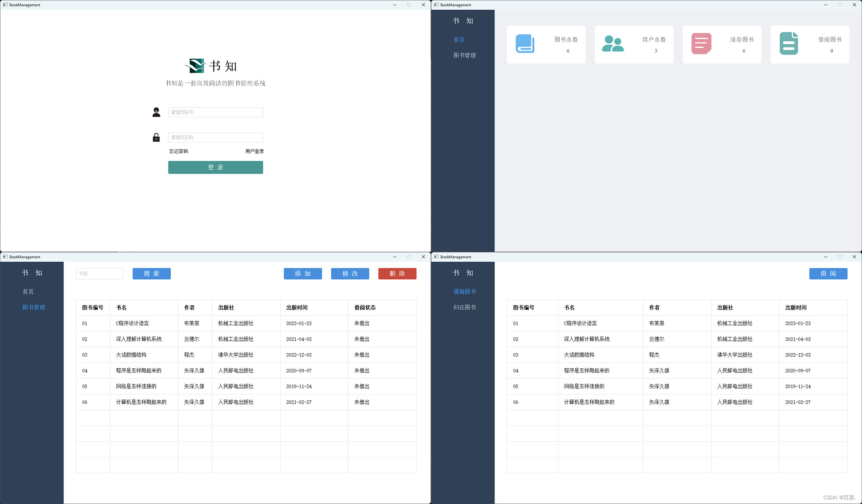Click the blue book icon for 图书总数
This screenshot has width=862, height=504.
click(x=525, y=44)
